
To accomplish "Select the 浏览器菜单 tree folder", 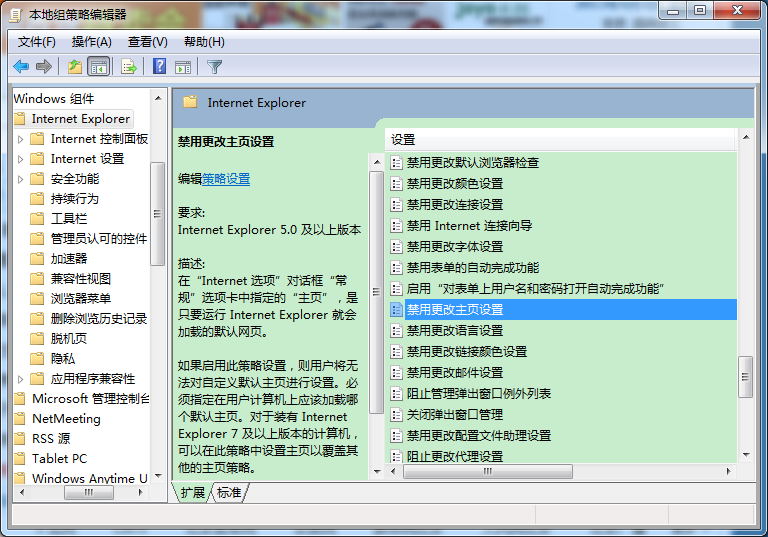I will [81, 298].
